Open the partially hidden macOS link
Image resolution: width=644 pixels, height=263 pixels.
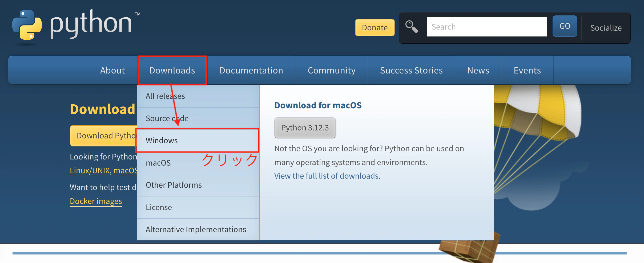[126, 171]
